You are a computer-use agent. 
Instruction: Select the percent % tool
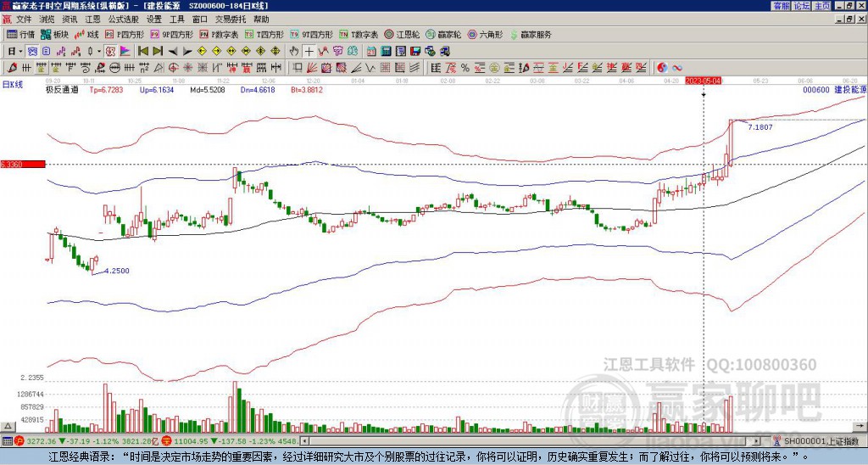[465, 68]
